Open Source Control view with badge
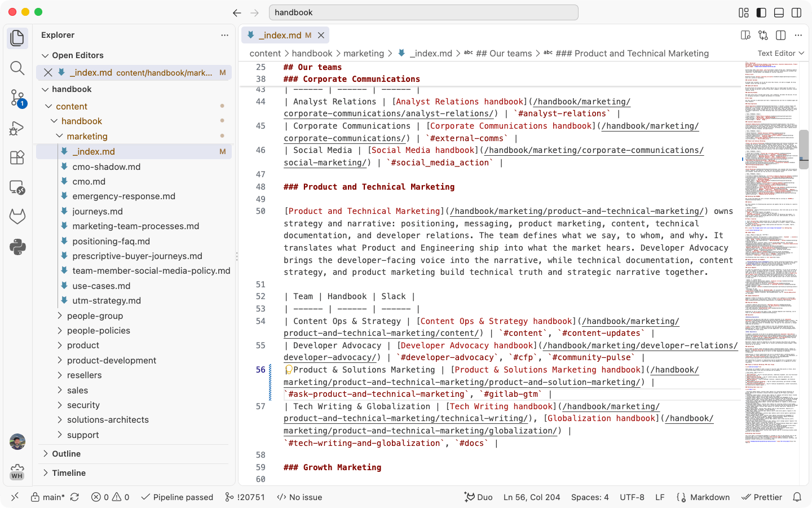This screenshot has width=812, height=508. tap(17, 98)
